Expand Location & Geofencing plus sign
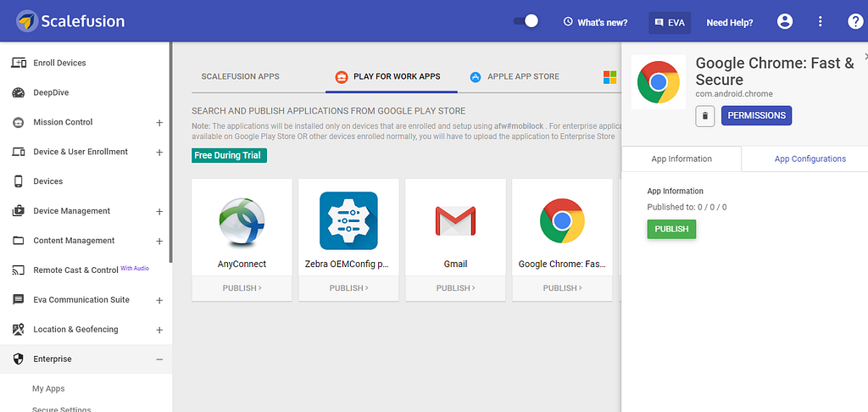Image resolution: width=868 pixels, height=412 pixels. coord(159,330)
